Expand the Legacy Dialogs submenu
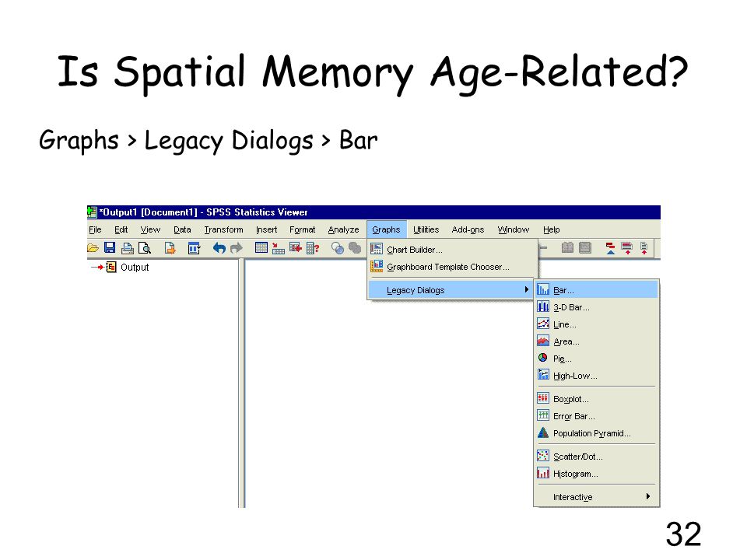 [x=451, y=290]
